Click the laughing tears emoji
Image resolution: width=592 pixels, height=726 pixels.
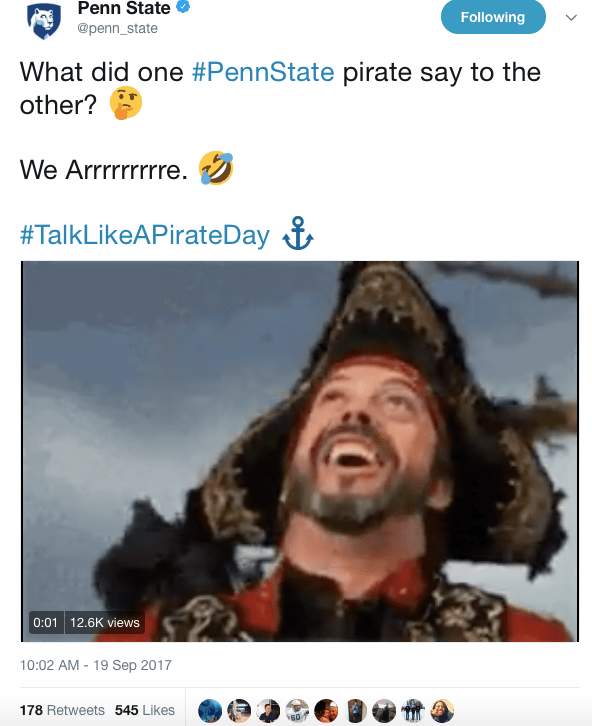[216, 168]
